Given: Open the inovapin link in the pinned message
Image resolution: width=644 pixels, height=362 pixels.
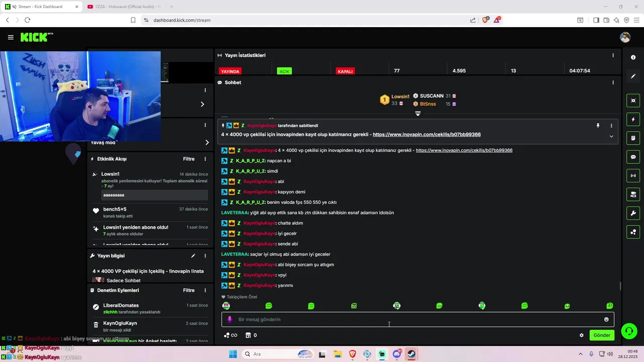Looking at the screenshot, I should [x=427, y=135].
